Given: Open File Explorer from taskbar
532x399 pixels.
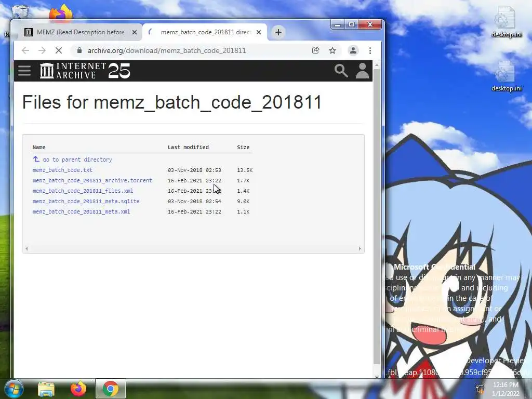Looking at the screenshot, I should tap(46, 389).
